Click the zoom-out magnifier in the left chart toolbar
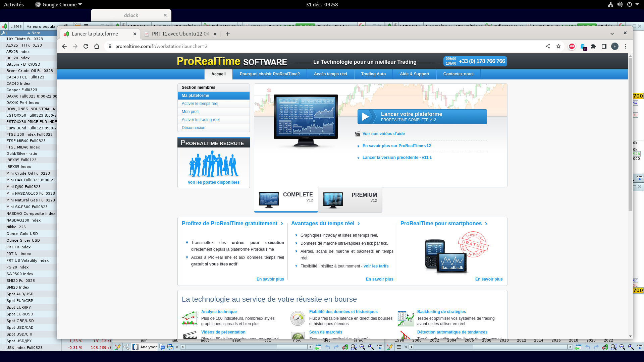The width and height of the screenshot is (644, 362). pyautogui.click(x=362, y=347)
